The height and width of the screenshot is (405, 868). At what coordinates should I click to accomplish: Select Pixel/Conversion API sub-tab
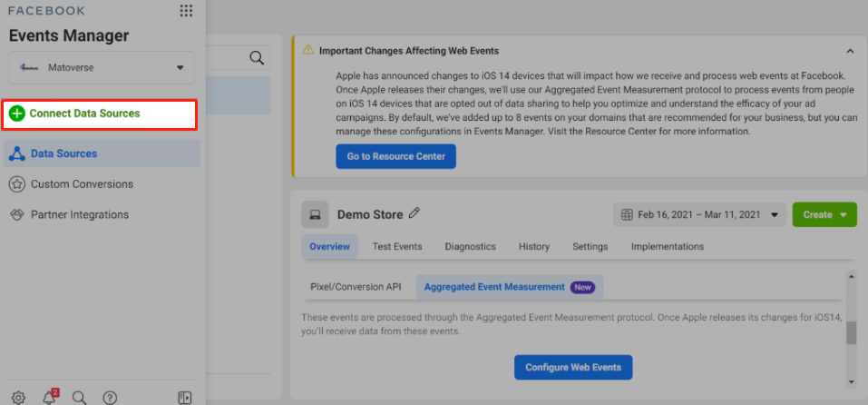point(356,287)
